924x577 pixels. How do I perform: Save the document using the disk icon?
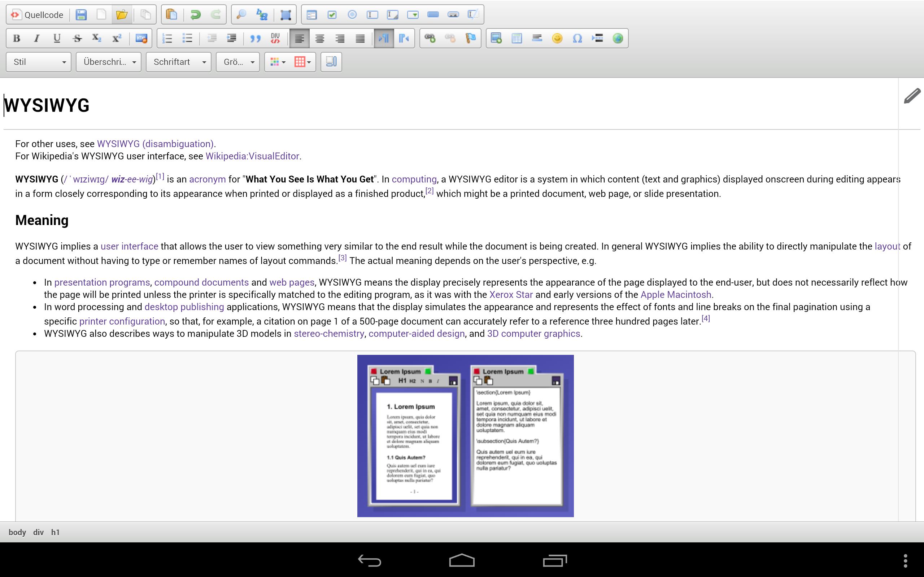(x=81, y=14)
